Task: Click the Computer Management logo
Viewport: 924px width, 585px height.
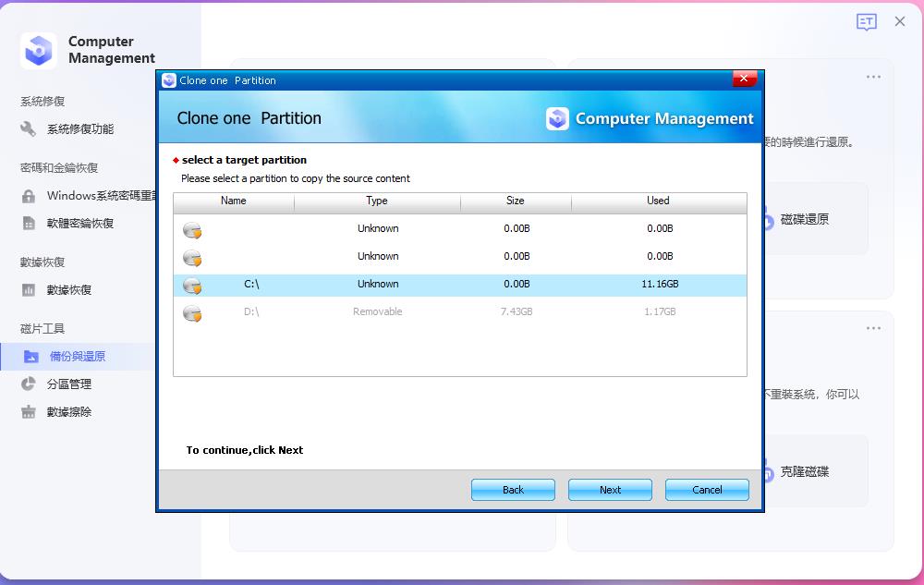Action: coord(37,49)
